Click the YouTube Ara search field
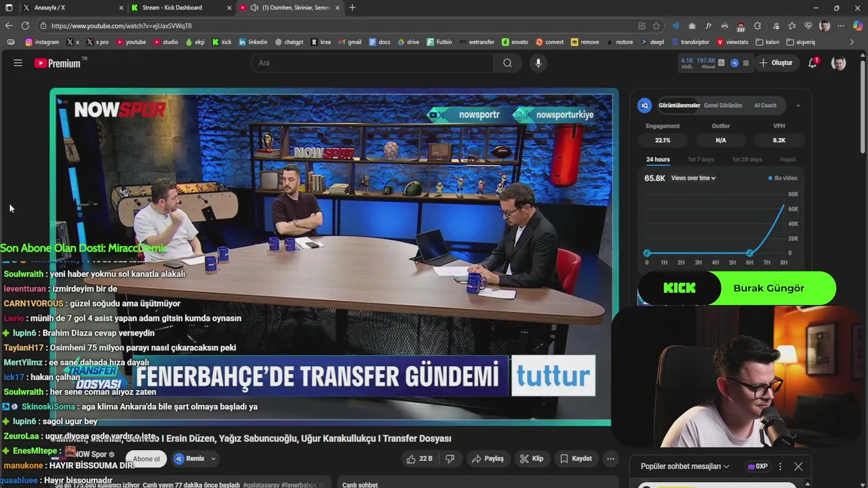 (372, 63)
